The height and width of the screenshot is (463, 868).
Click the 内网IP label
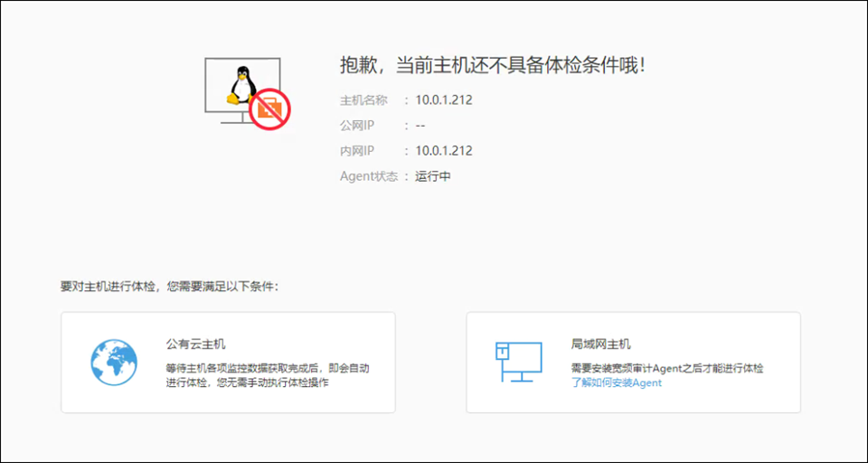356,151
